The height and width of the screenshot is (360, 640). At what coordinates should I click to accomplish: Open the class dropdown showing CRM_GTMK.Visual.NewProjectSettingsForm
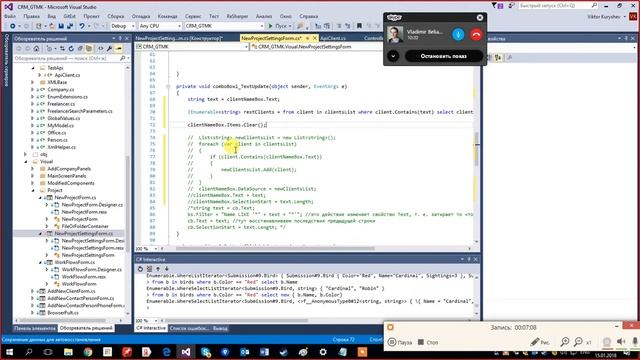coord(316,47)
